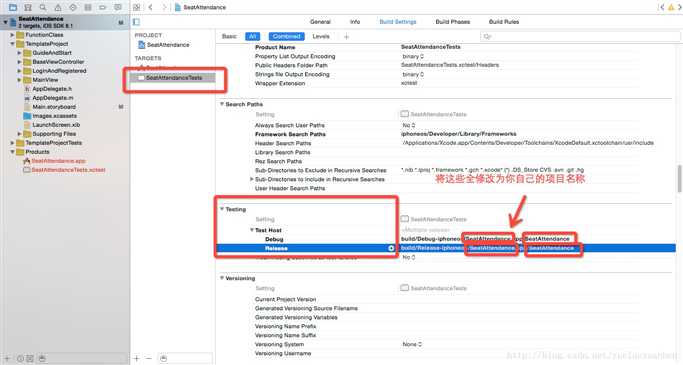Open the Project navigator folder icon

coord(13,7)
